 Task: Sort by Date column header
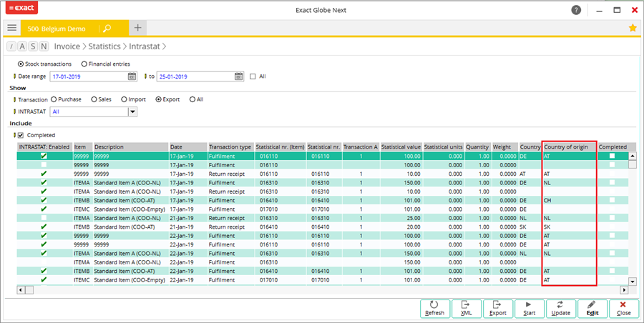187,147
